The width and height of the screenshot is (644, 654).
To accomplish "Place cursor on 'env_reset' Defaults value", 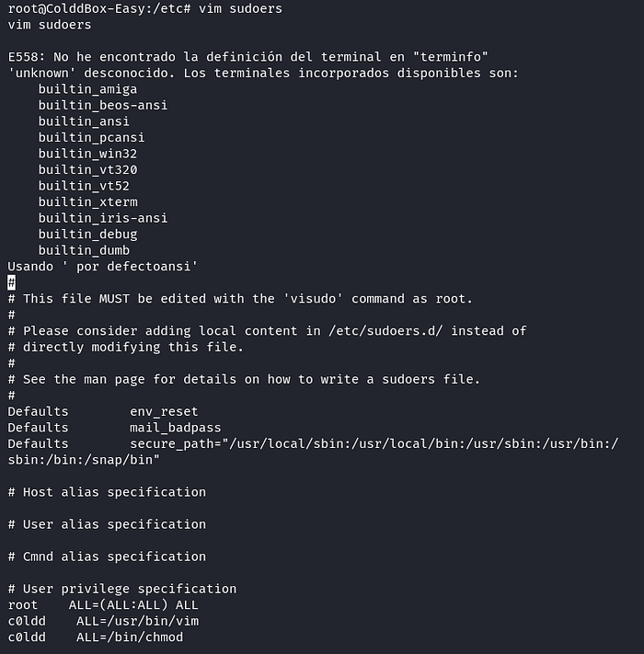I will pyautogui.click(x=164, y=411).
